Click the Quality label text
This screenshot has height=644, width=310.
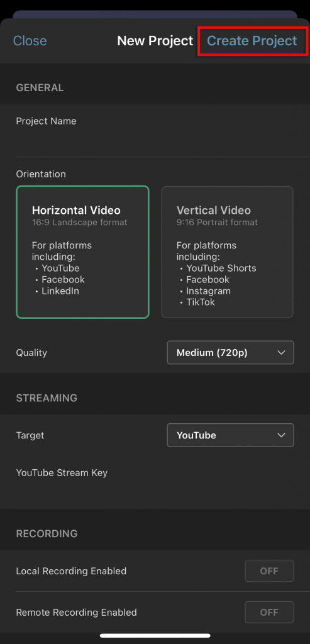coord(31,353)
